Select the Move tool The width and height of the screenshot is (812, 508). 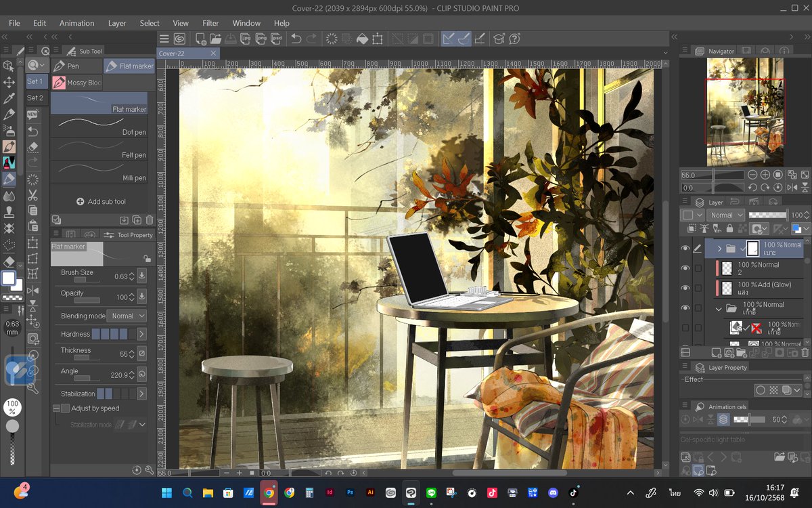[x=9, y=83]
